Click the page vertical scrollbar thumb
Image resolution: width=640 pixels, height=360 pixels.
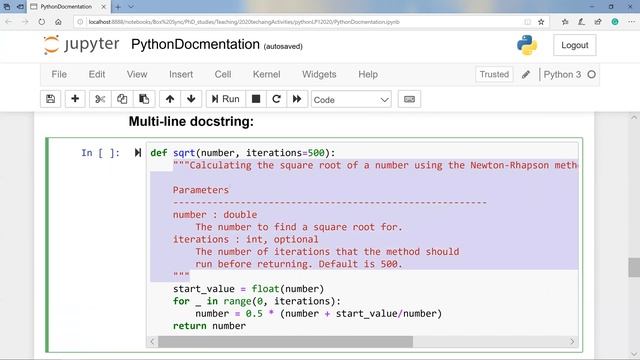click(633, 267)
